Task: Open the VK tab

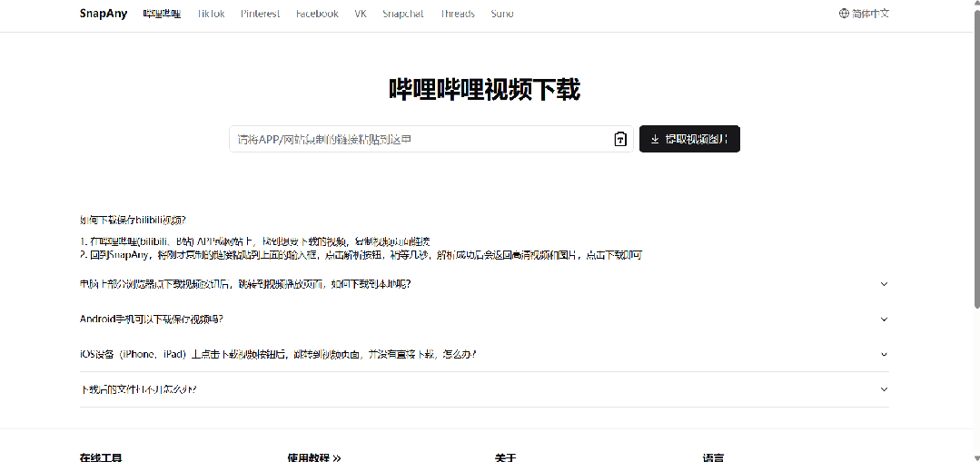Action: [x=360, y=13]
